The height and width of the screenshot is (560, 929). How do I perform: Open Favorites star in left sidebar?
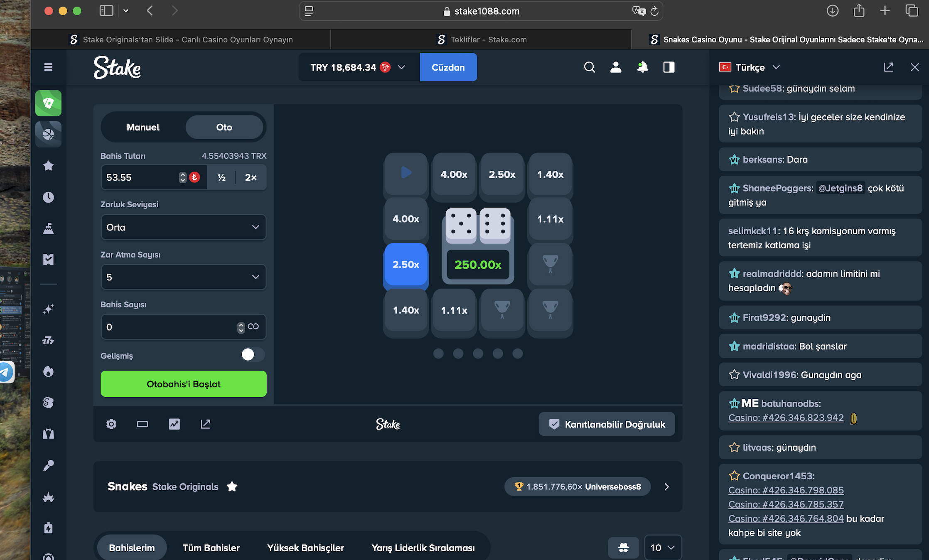tap(48, 166)
